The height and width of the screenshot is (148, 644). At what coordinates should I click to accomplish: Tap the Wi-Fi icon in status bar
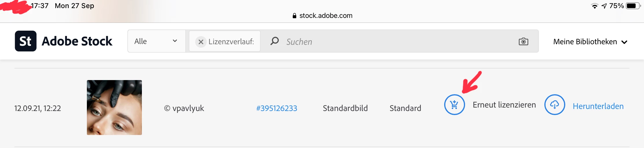[x=594, y=6]
